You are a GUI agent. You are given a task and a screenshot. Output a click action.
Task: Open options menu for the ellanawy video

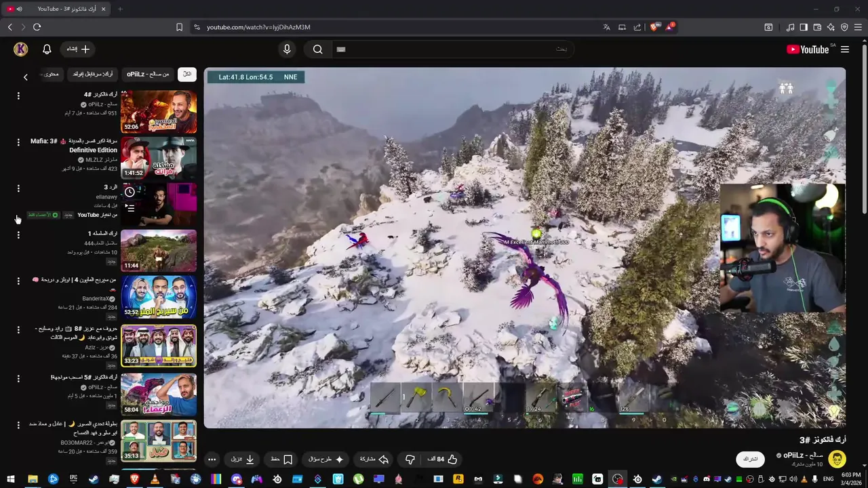(x=18, y=188)
